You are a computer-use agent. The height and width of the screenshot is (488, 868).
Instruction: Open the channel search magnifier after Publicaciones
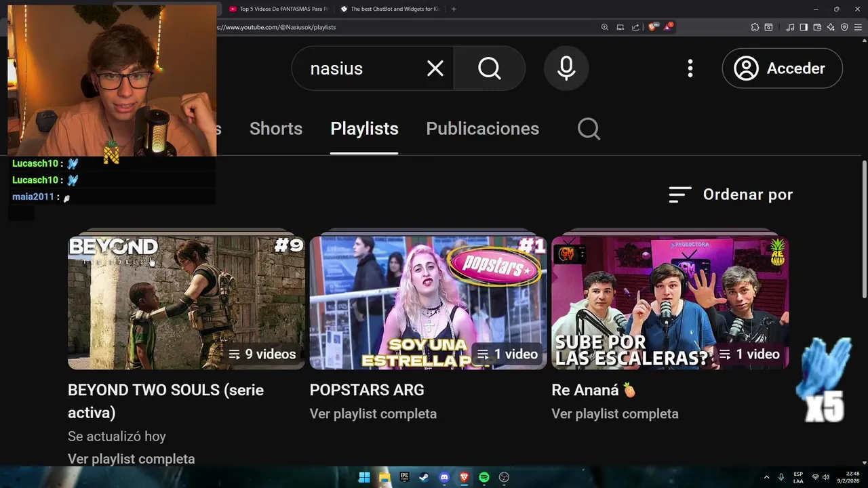click(x=589, y=129)
